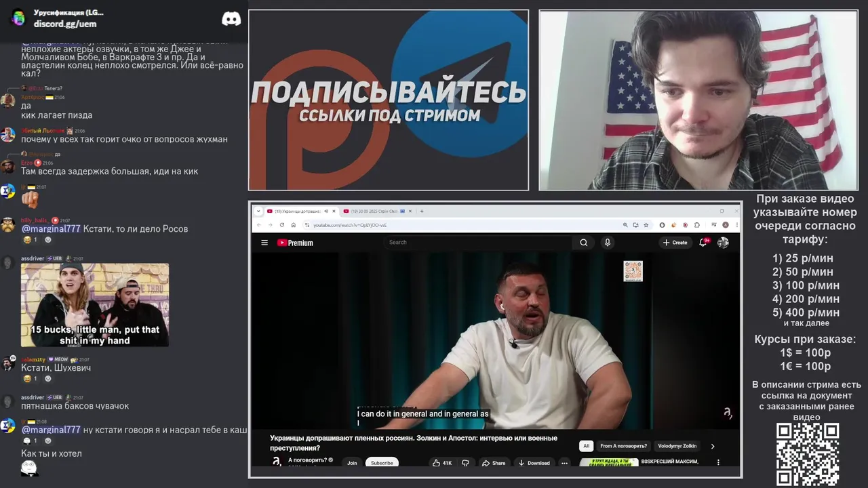Click the YouTube Premium logo
Viewport: 868px width, 488px height.
(x=295, y=243)
